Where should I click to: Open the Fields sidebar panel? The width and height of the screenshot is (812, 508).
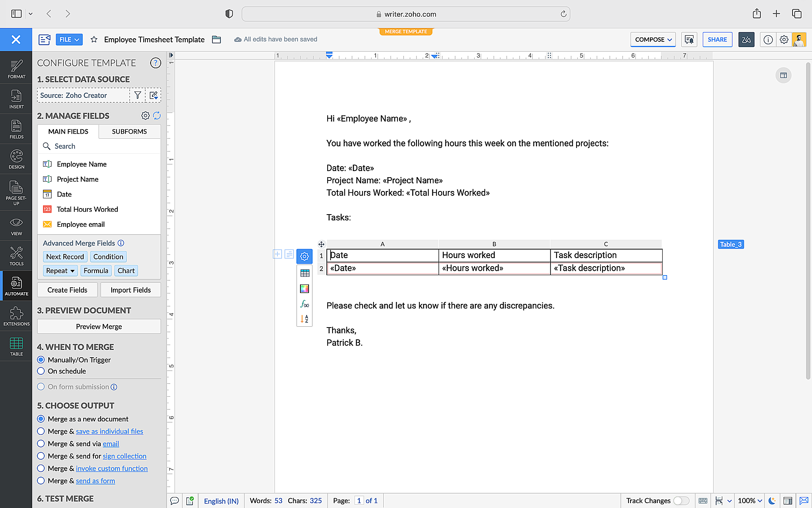[x=16, y=129]
